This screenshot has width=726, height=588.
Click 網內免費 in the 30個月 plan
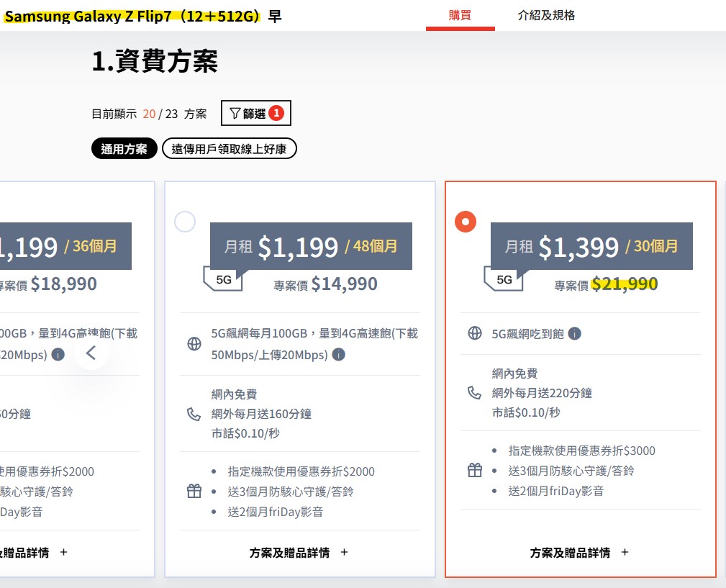[514, 374]
